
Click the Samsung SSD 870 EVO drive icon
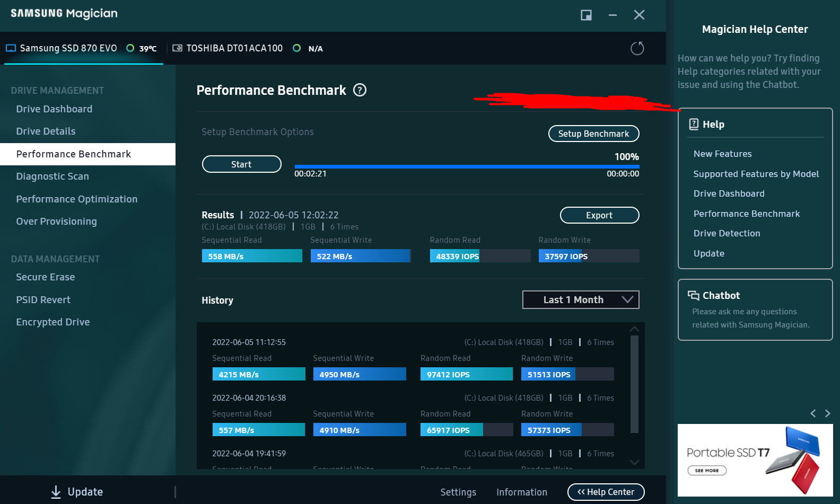(x=11, y=48)
